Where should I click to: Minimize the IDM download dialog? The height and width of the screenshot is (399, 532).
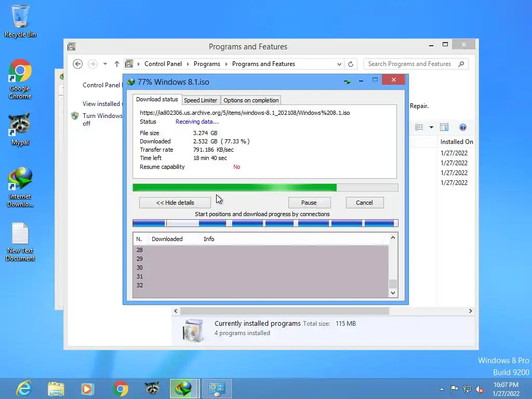click(x=361, y=81)
